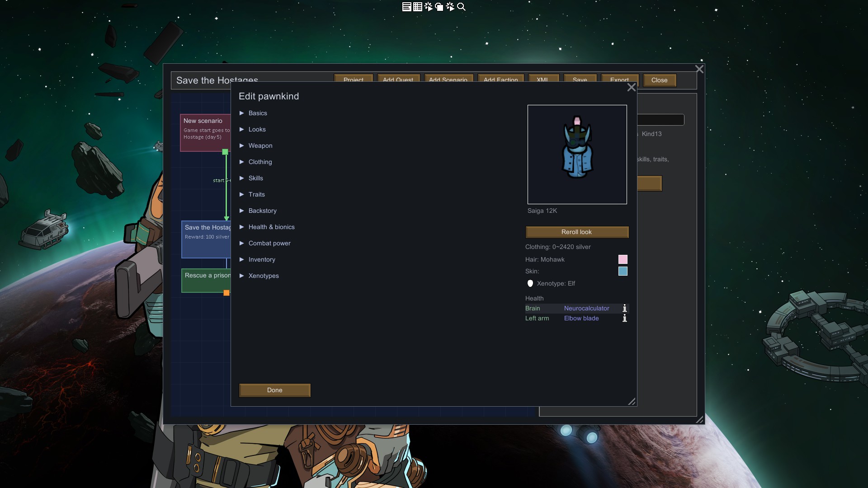Close the quest editor window with X
Viewport: 868px width, 488px height.
pos(699,69)
